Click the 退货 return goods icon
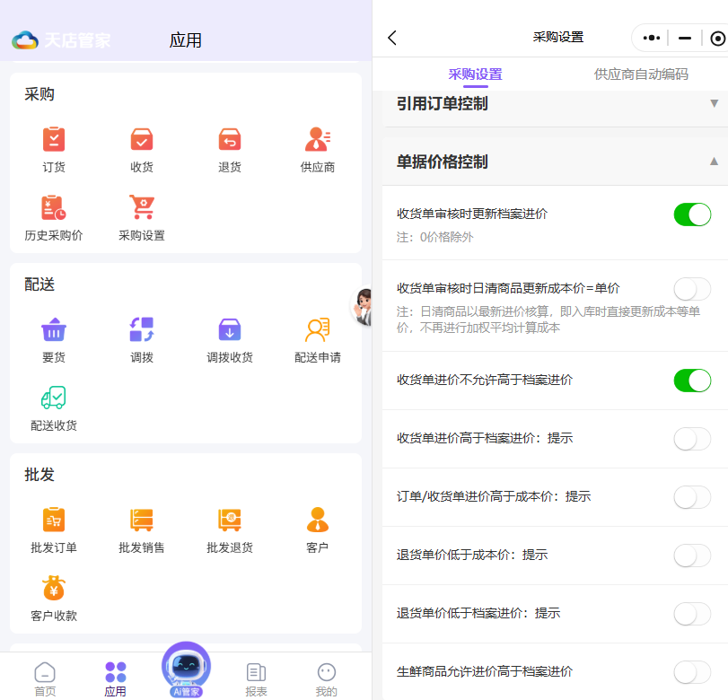Image resolution: width=728 pixels, height=700 pixels. point(230,140)
